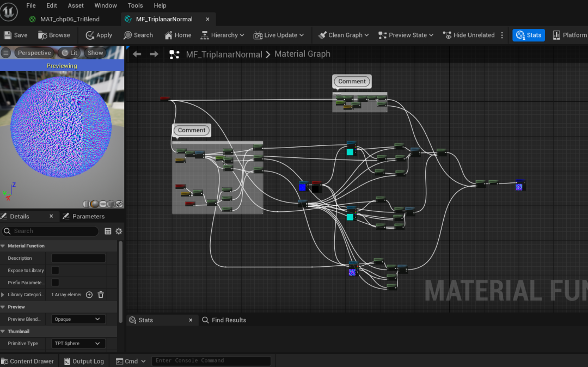The height and width of the screenshot is (367, 588).
Task: Navigate back in graph history
Action: (137, 54)
